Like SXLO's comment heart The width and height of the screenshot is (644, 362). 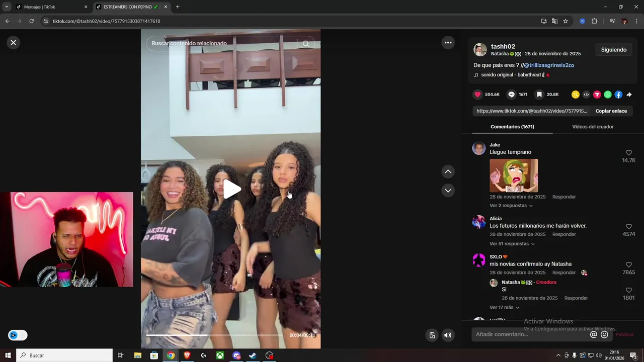[x=629, y=265]
